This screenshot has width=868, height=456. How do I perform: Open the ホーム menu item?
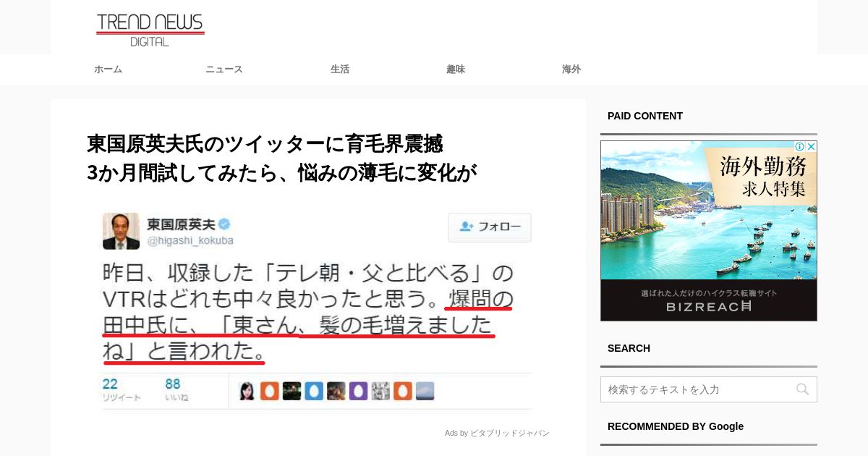click(108, 69)
